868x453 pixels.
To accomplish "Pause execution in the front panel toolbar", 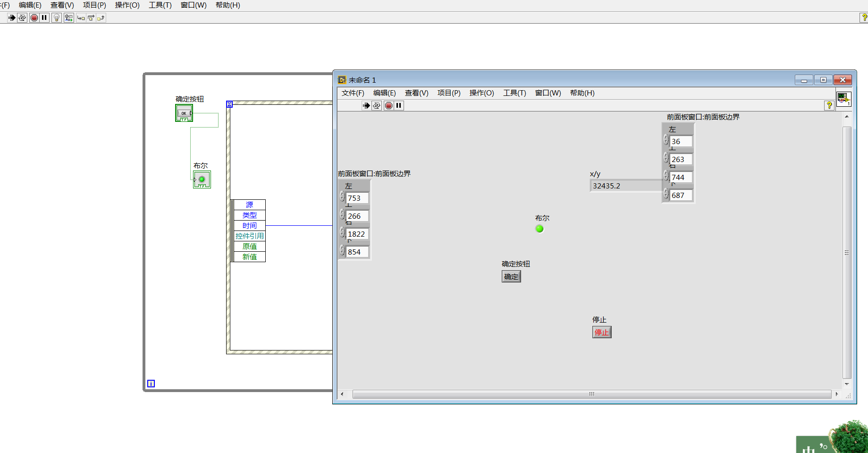I will click(x=399, y=106).
